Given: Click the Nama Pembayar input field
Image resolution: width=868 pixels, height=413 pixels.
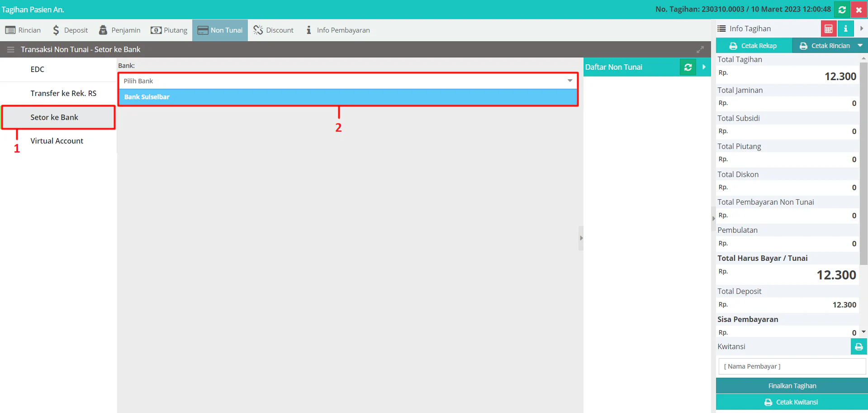Looking at the screenshot, I should click(x=792, y=366).
